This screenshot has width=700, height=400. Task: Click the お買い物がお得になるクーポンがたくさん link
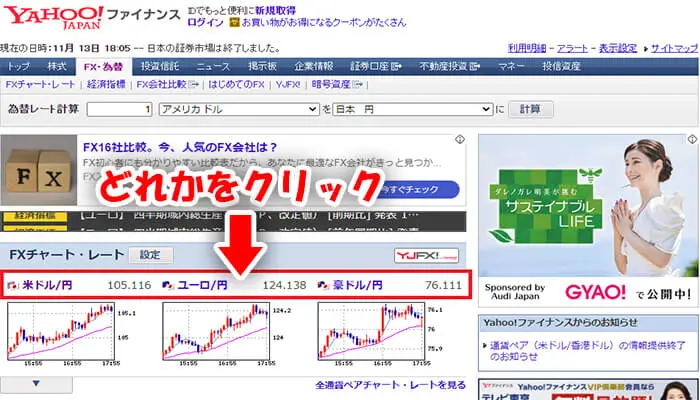tap(324, 23)
